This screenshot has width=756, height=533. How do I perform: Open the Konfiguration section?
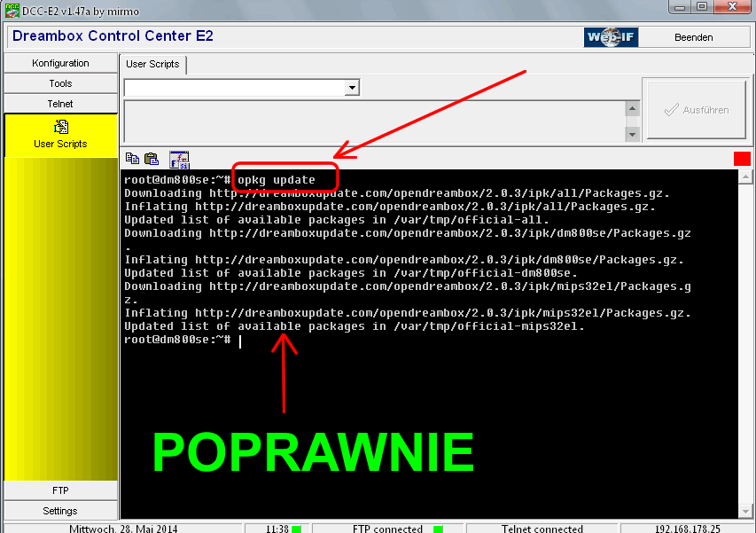(x=60, y=63)
